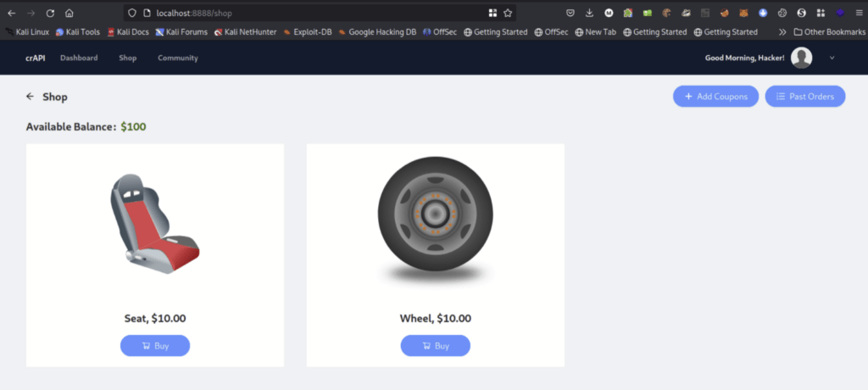Select the Shop nav item
The height and width of the screenshot is (390, 868).
coord(128,58)
